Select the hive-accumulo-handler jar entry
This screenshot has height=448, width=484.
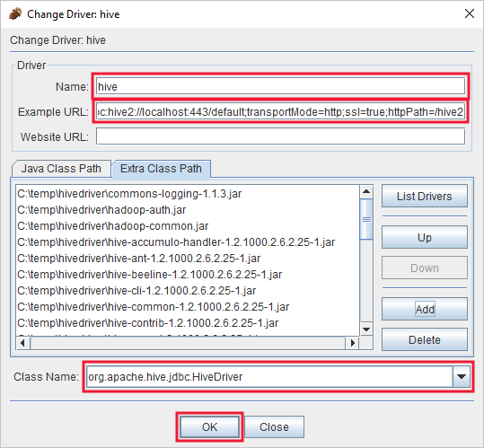pos(188,242)
